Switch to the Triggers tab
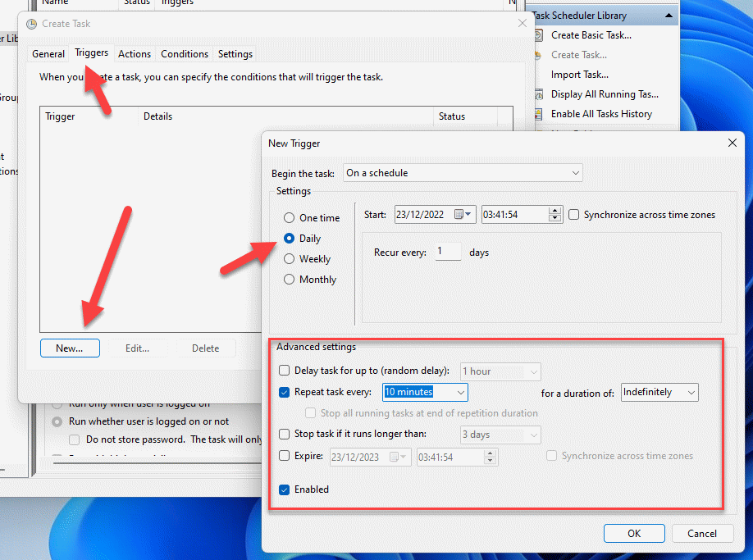753x560 pixels. coord(92,52)
